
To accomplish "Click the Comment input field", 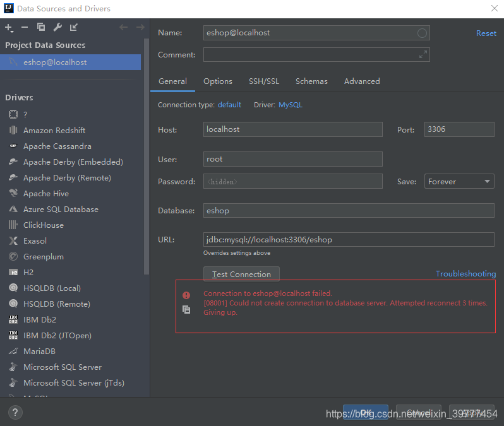I will pyautogui.click(x=316, y=55).
